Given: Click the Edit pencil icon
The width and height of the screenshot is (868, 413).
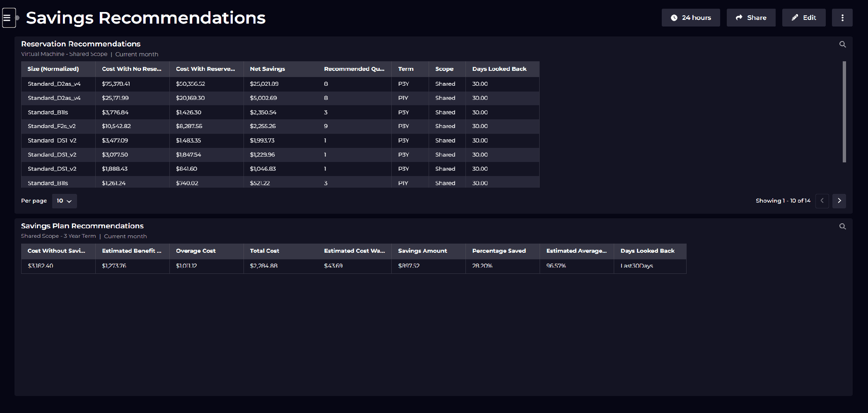Looking at the screenshot, I should point(795,17).
